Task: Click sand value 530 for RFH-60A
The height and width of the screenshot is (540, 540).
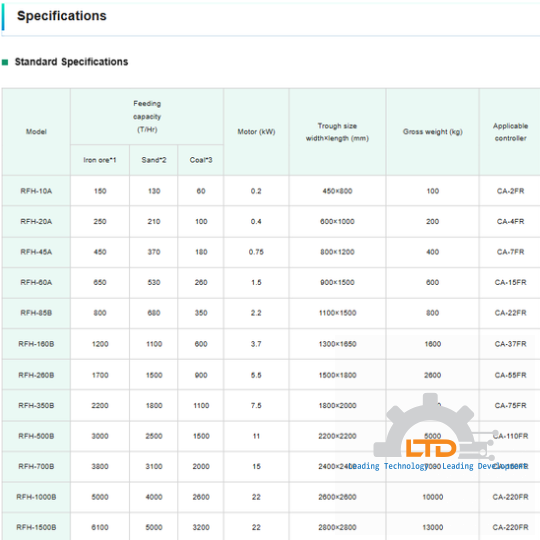Action: tap(154, 282)
